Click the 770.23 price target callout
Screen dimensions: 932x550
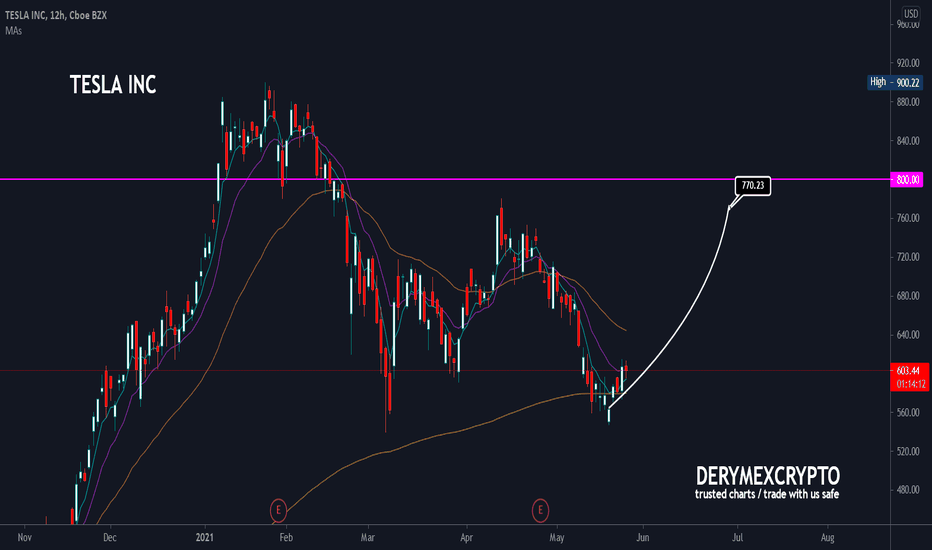[x=753, y=186]
